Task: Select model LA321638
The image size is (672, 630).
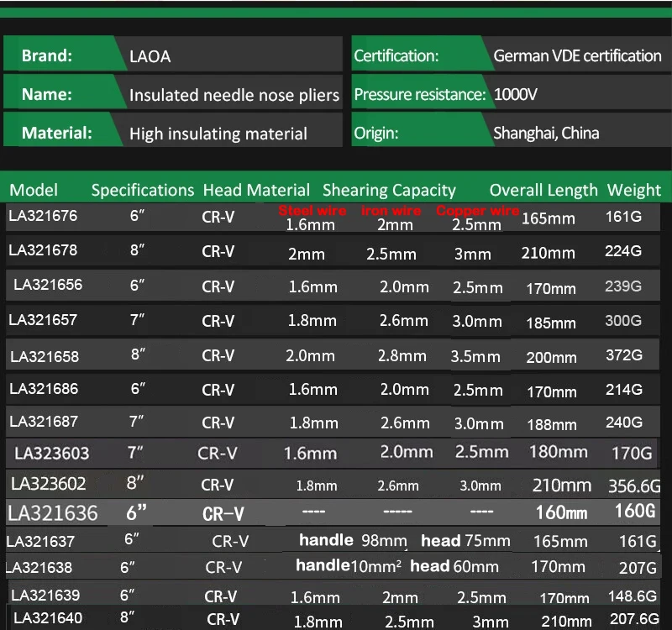Action: [39, 568]
